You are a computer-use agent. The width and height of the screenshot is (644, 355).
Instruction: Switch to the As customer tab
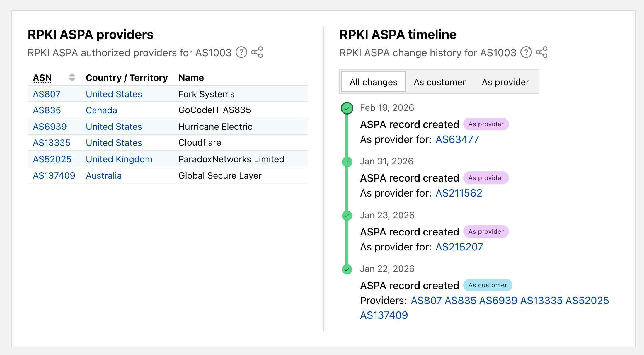click(439, 82)
